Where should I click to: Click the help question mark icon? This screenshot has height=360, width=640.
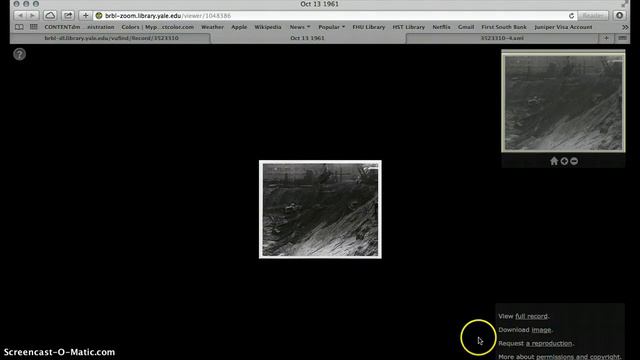pos(19,54)
